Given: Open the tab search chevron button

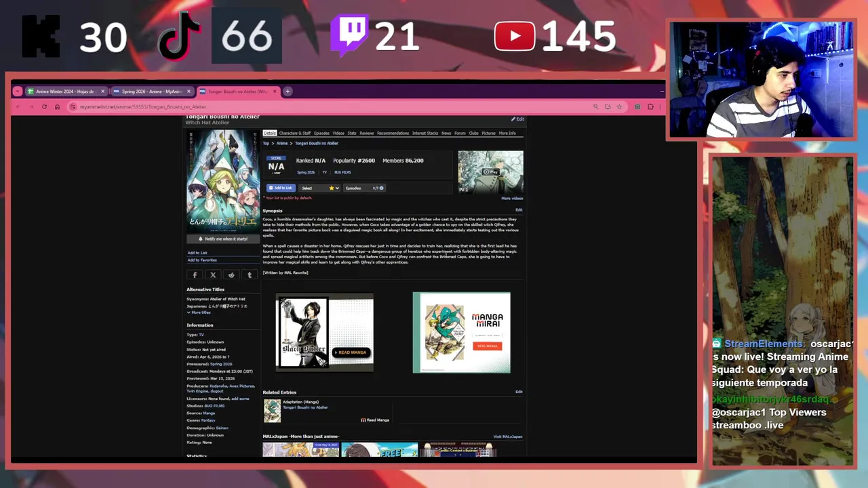Looking at the screenshot, I should pyautogui.click(x=18, y=91).
